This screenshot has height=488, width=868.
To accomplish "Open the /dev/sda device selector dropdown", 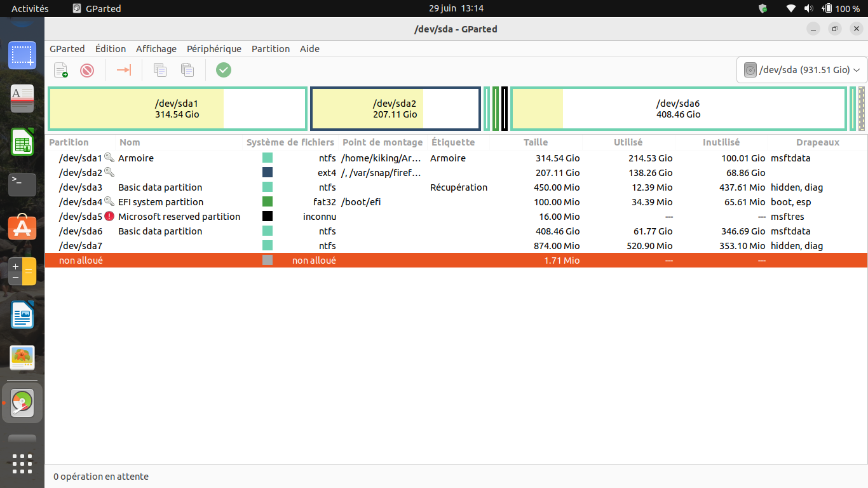I will (802, 70).
